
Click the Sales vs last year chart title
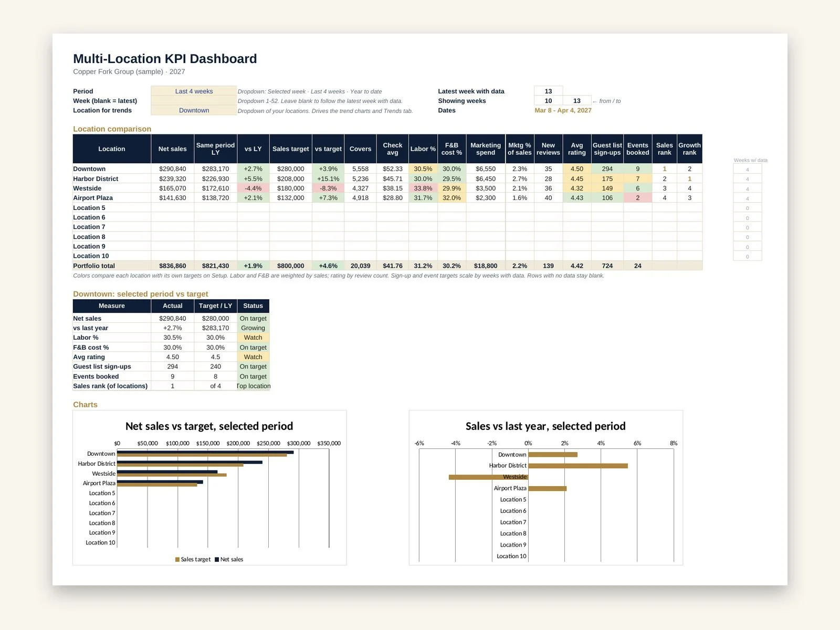point(545,426)
